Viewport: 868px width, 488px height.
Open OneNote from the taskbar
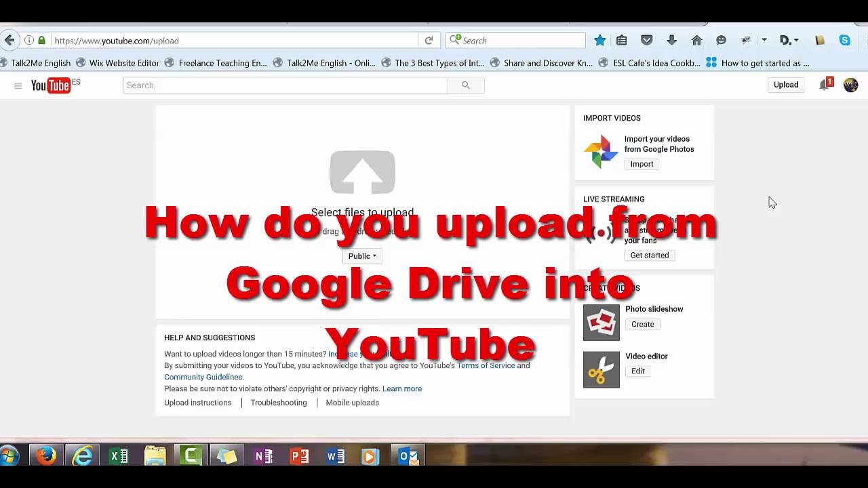(263, 455)
